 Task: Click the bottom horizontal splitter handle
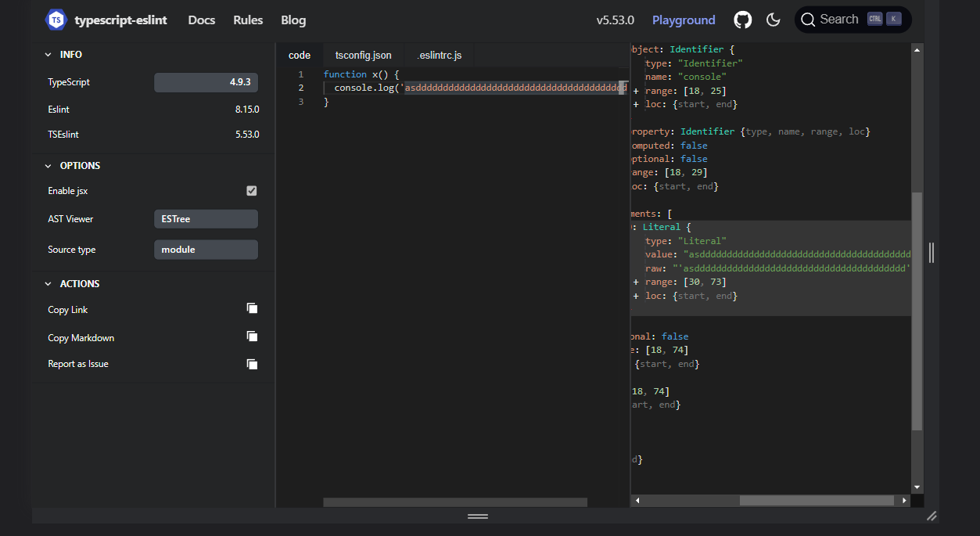point(478,516)
